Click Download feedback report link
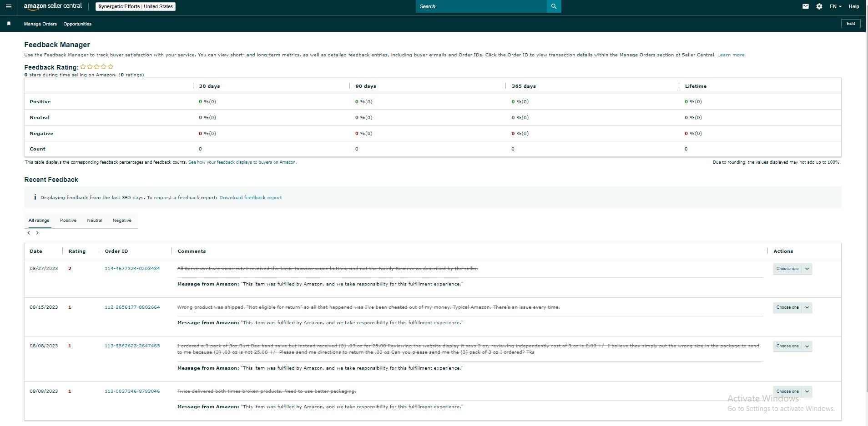The height and width of the screenshot is (426, 868). tap(251, 198)
